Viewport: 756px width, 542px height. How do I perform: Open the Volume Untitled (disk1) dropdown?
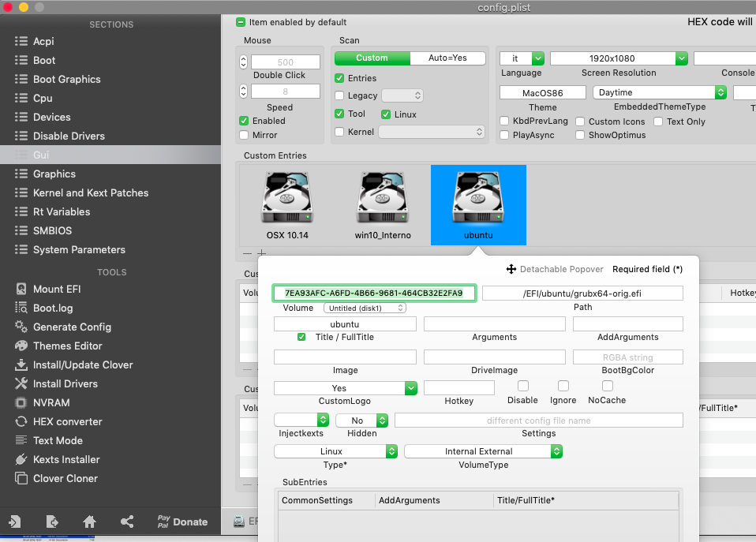coord(365,308)
